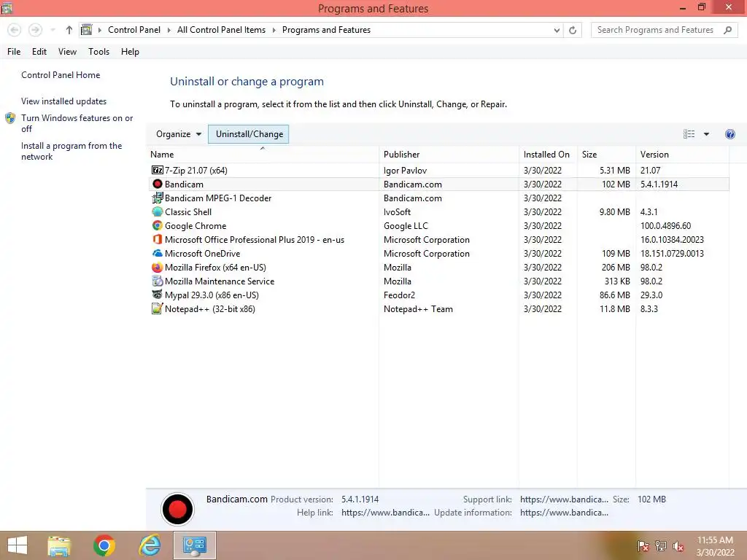
Task: Click the Mozilla Maintenance Service icon
Action: 158,281
